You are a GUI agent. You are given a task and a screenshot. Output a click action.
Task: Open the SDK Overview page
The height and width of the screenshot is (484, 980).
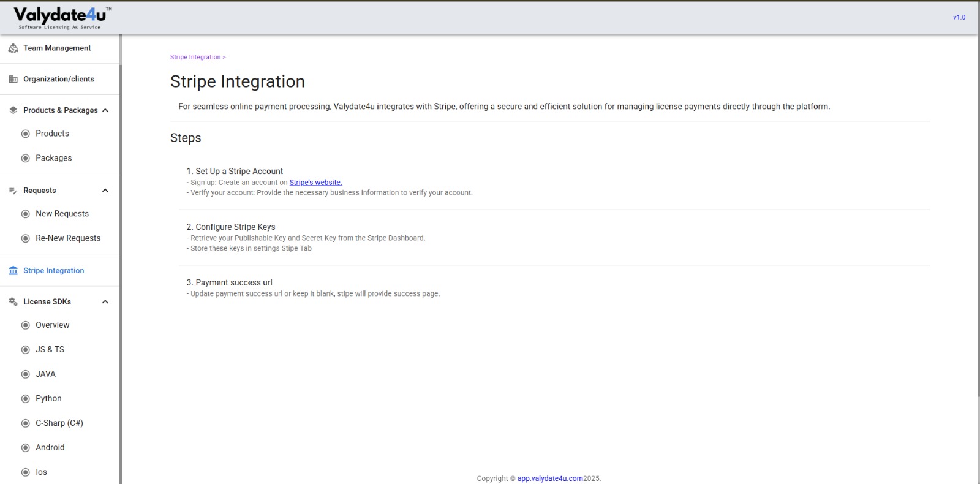[x=53, y=325]
